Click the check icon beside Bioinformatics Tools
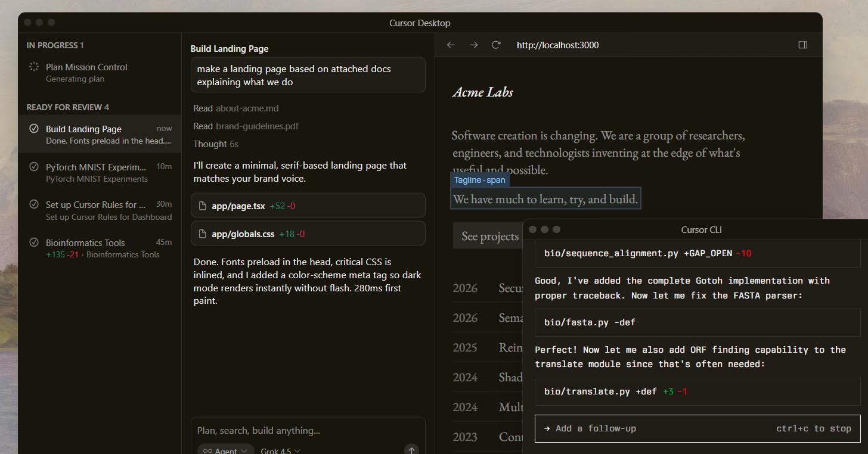 (x=34, y=242)
